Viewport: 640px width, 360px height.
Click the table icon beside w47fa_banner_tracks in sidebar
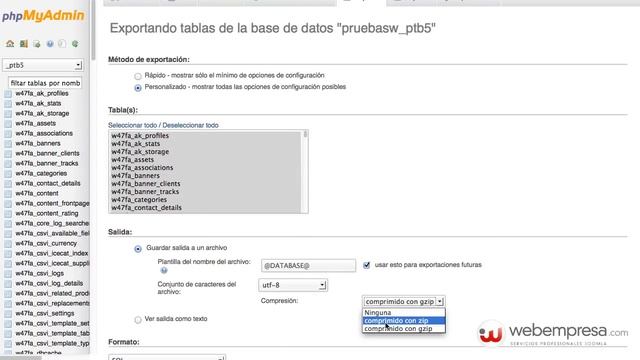pos(8,164)
